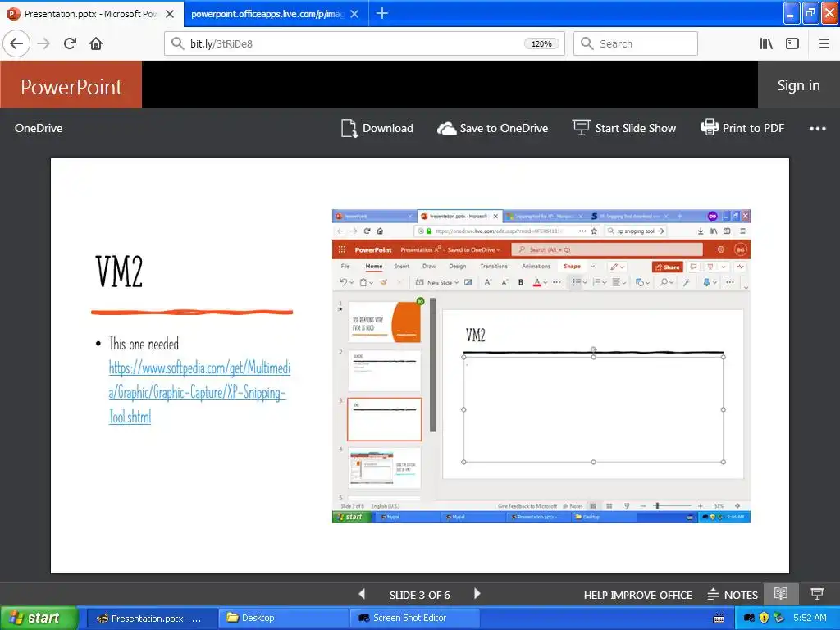
Task: Download the presentation
Action: point(377,128)
